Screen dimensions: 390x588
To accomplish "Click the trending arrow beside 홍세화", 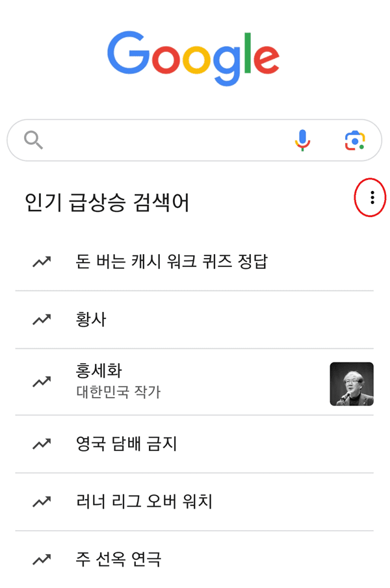I will [42, 382].
